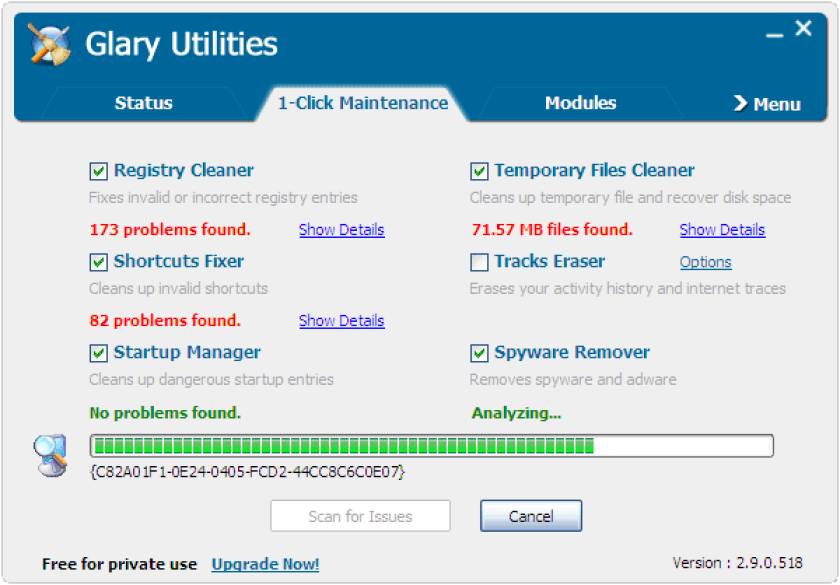Click the Glary Utilities title text
The height and width of the screenshot is (585, 840).
tap(181, 44)
